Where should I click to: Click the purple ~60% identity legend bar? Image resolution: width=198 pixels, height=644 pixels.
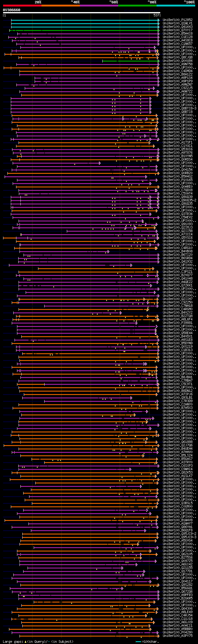tap(99, 6)
